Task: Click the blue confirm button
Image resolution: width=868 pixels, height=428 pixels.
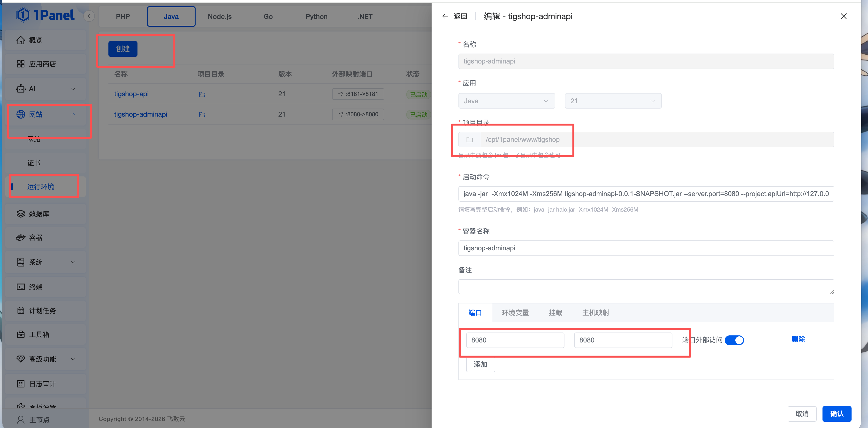Action: [836, 414]
